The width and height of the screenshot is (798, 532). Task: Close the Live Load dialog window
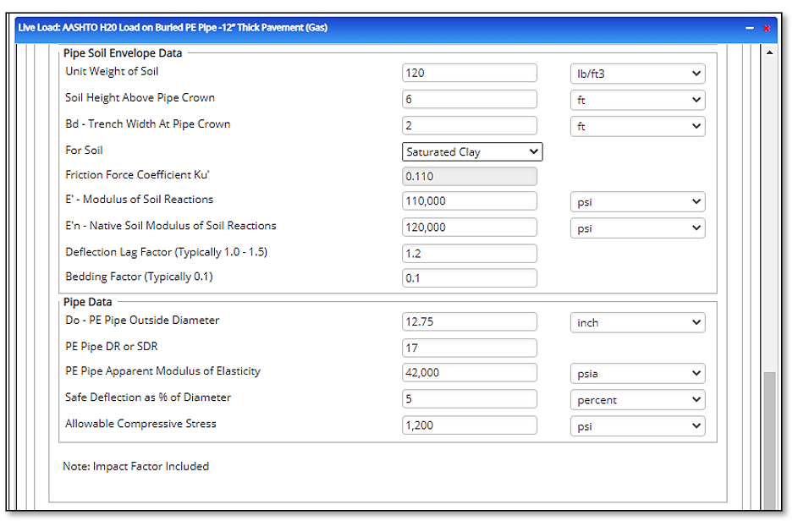tap(767, 28)
